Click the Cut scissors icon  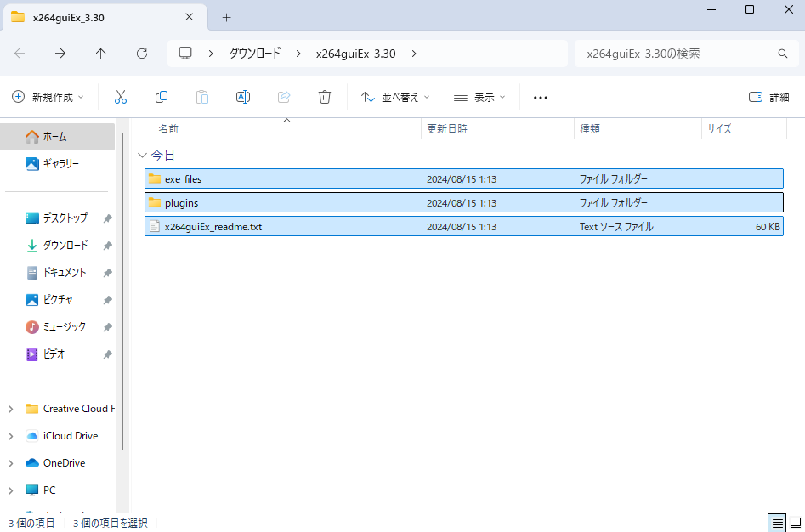(x=120, y=97)
